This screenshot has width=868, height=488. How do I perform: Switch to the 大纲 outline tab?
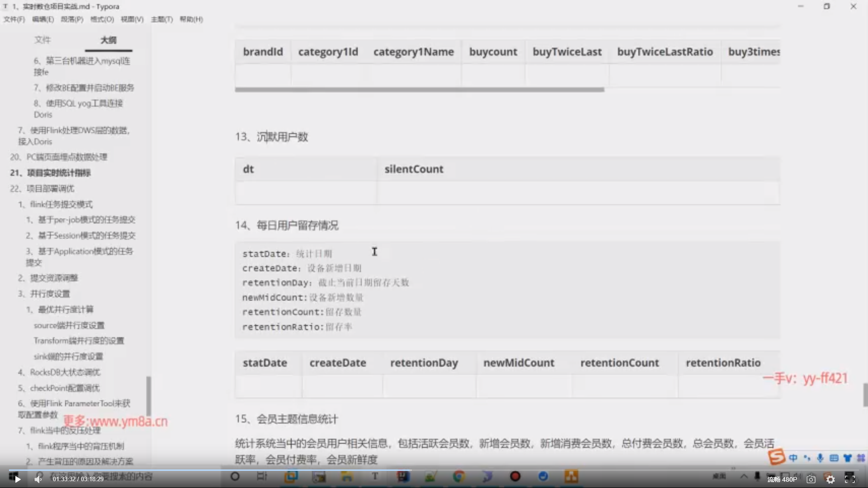point(108,40)
